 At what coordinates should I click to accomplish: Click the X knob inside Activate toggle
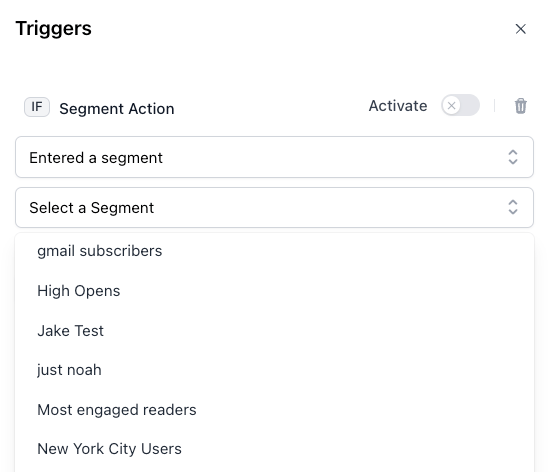click(x=452, y=105)
